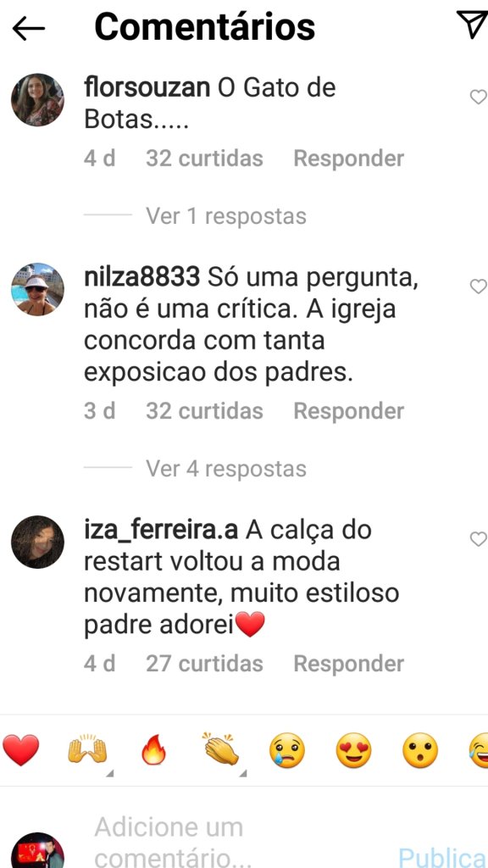Insert the crying face emoji
The height and width of the screenshot is (868, 488).
(287, 751)
